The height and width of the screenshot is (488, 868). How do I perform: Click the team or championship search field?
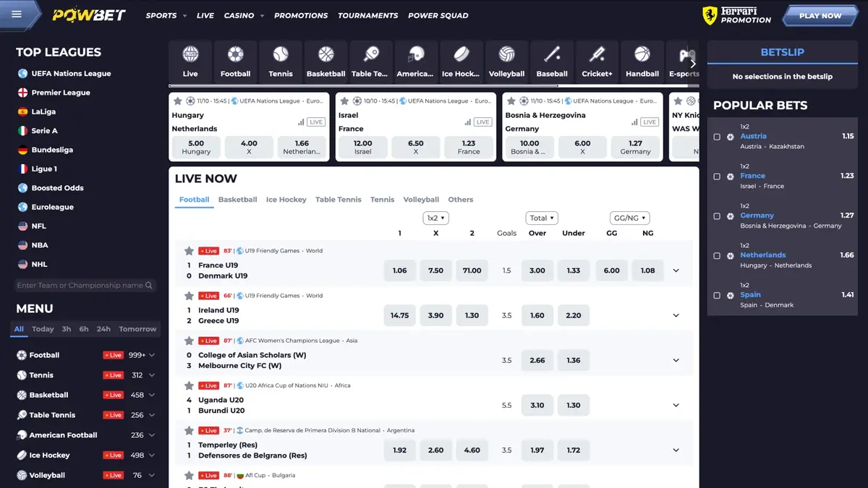coord(80,286)
